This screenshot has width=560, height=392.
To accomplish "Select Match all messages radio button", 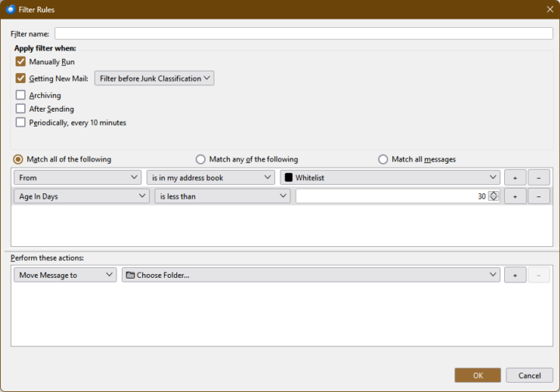I will coord(383,159).
